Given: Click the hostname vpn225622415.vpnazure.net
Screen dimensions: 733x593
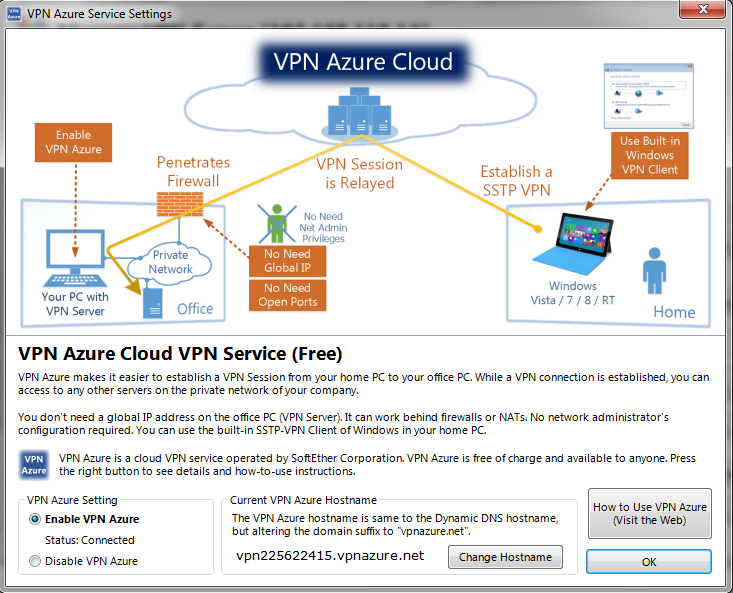Looking at the screenshot, I should point(330,556).
